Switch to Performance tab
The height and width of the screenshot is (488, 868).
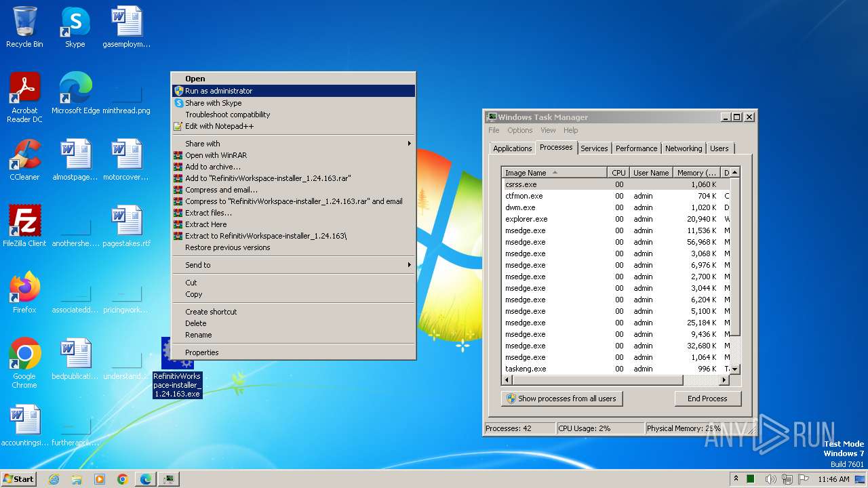click(x=636, y=148)
